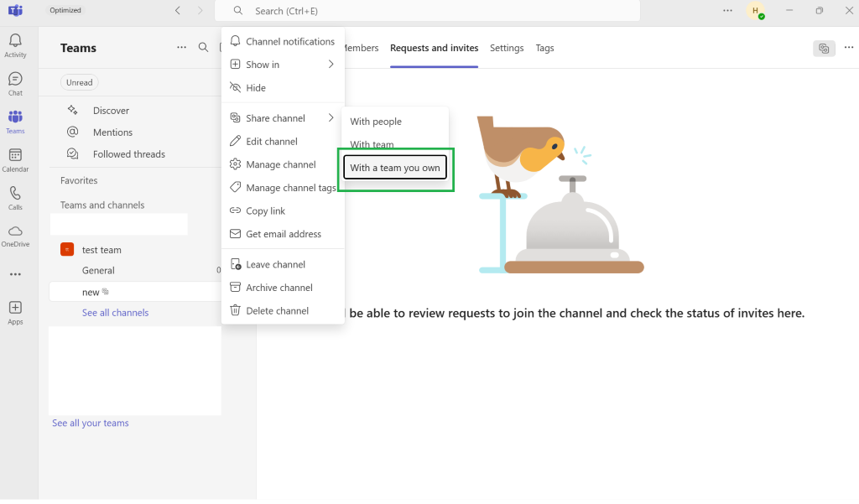Select Leave channel
Viewport: 859px width, 504px height.
click(283, 265)
